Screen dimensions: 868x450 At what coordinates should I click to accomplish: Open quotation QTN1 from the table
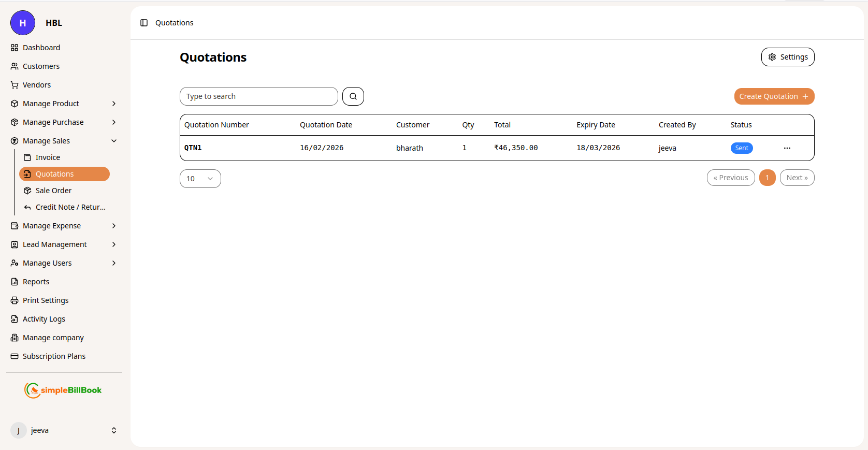(x=193, y=148)
